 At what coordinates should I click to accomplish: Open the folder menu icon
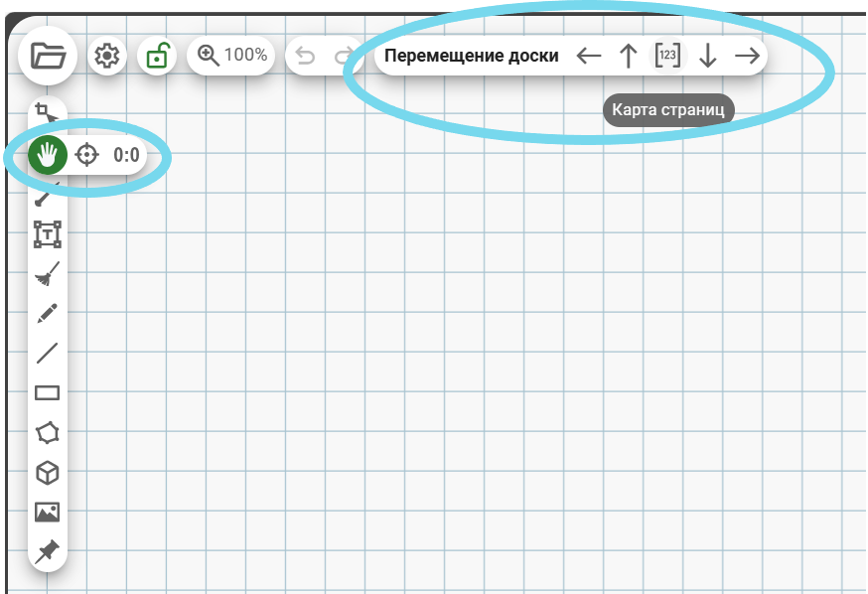coord(48,57)
